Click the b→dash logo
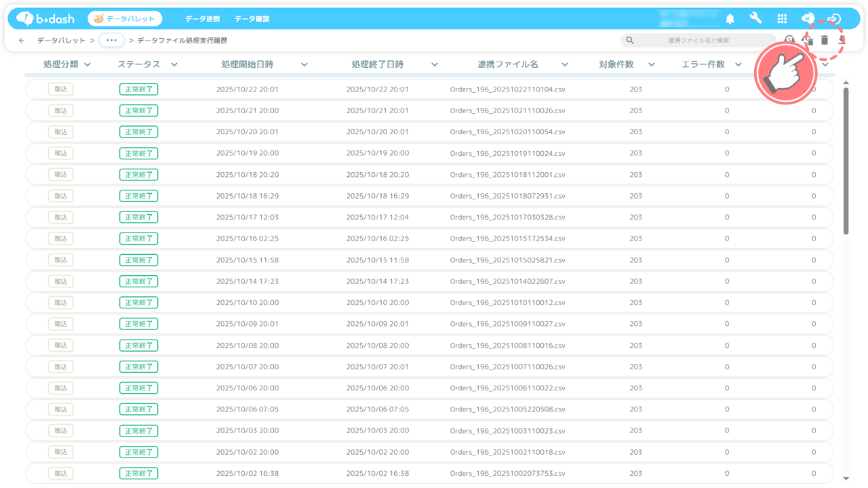This screenshot has width=868, height=488. pos(45,18)
